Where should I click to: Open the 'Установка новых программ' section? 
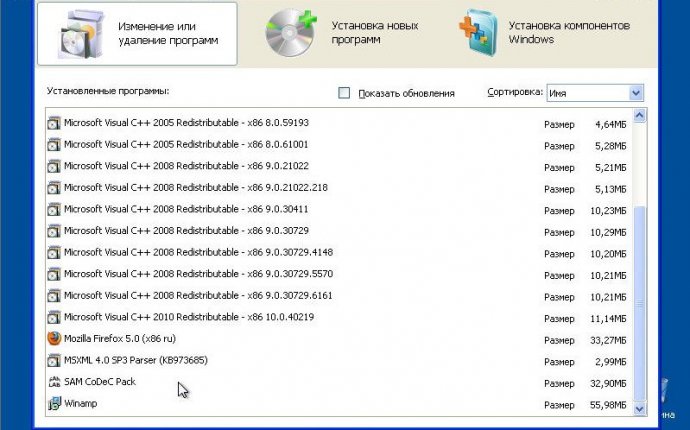click(341, 33)
